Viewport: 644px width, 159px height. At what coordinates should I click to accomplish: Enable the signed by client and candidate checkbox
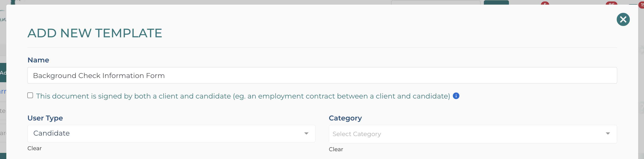tap(30, 96)
